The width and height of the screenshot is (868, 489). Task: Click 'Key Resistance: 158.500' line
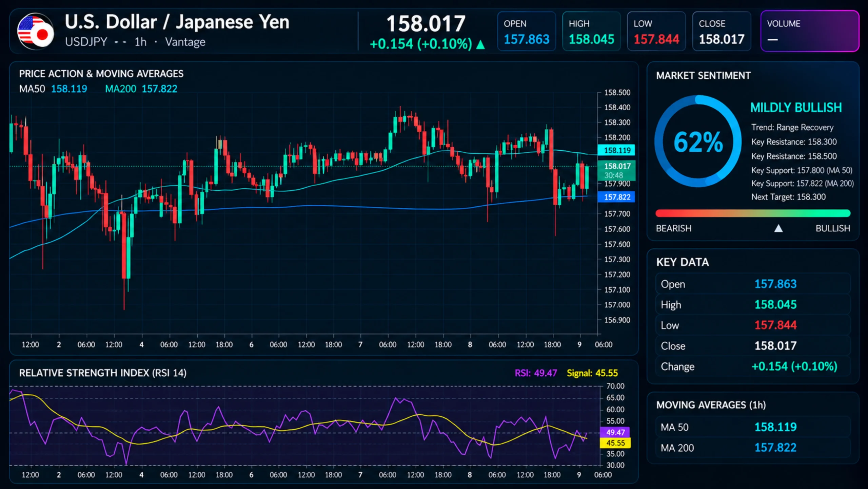tap(794, 156)
